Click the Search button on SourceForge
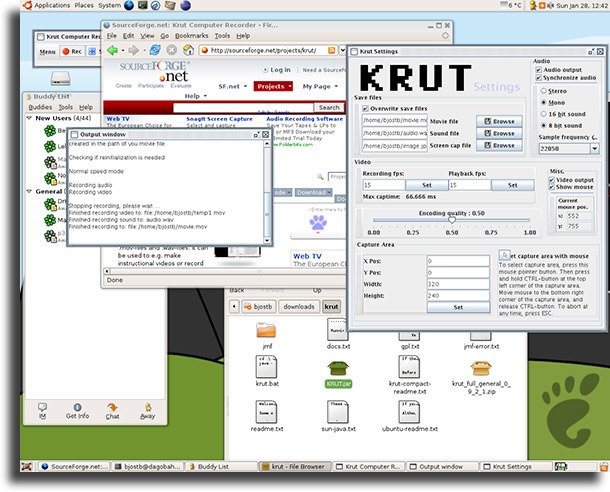 point(329,107)
